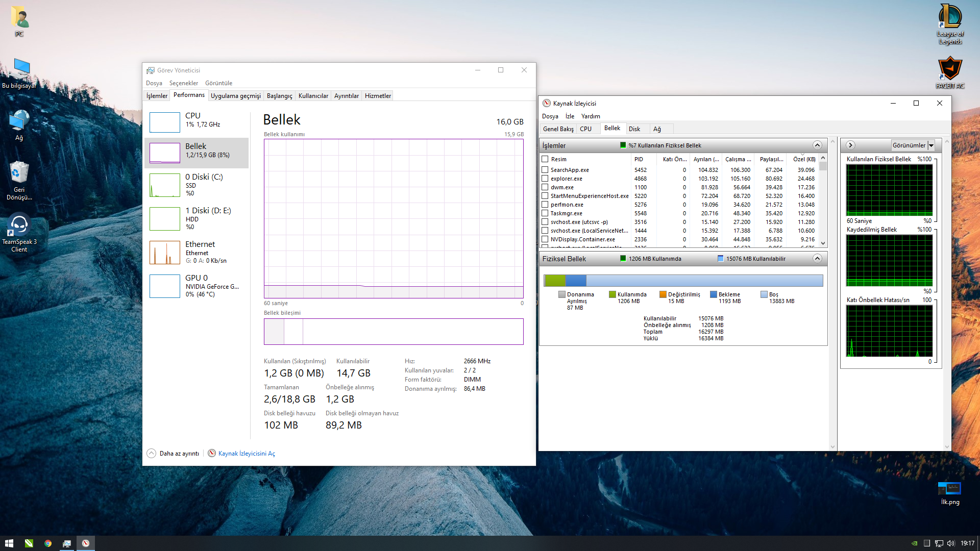
Task: Click the Kaynak İzleyicisini Aç link
Action: coord(247,454)
